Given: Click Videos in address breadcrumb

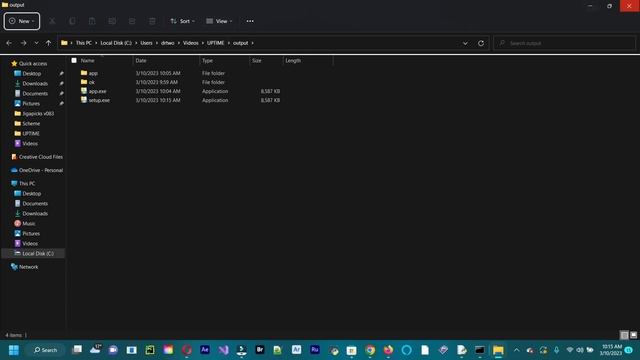Looking at the screenshot, I should [x=191, y=43].
